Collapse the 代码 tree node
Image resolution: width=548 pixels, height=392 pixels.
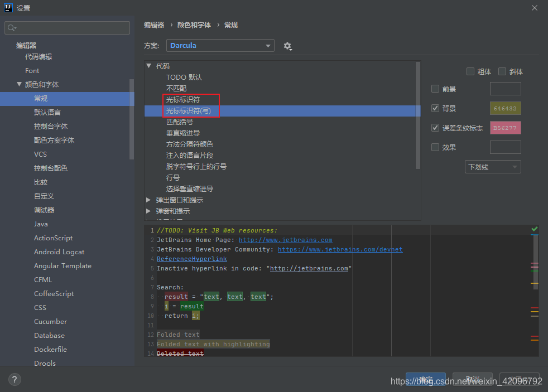(x=149, y=66)
